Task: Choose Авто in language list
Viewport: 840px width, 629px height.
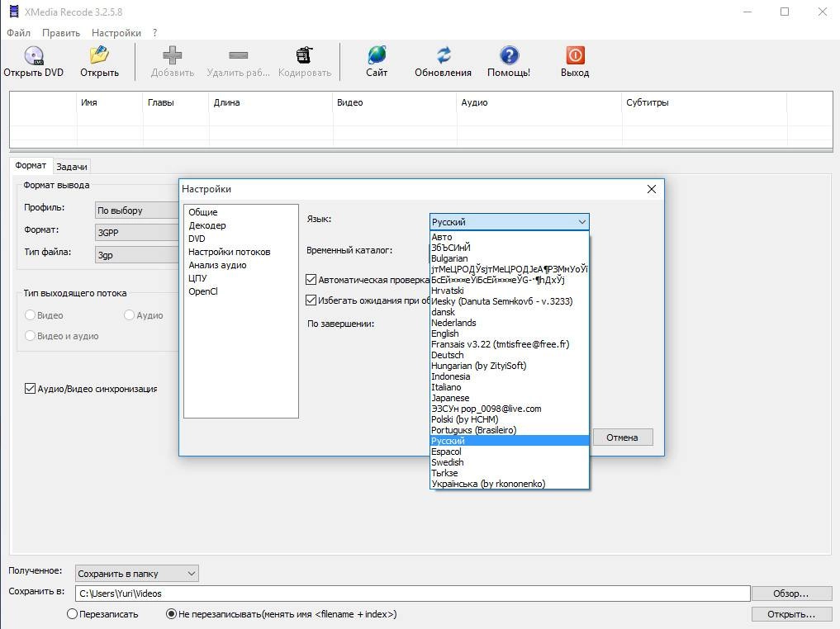Action: [510, 237]
